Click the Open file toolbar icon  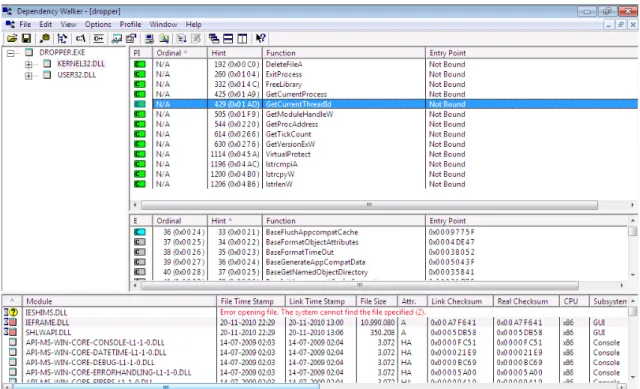pyautogui.click(x=12, y=38)
